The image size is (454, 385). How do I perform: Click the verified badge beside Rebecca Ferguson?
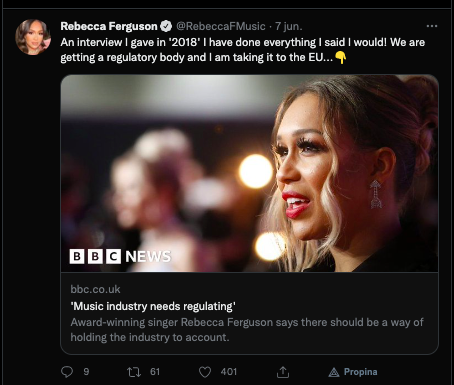pyautogui.click(x=166, y=26)
